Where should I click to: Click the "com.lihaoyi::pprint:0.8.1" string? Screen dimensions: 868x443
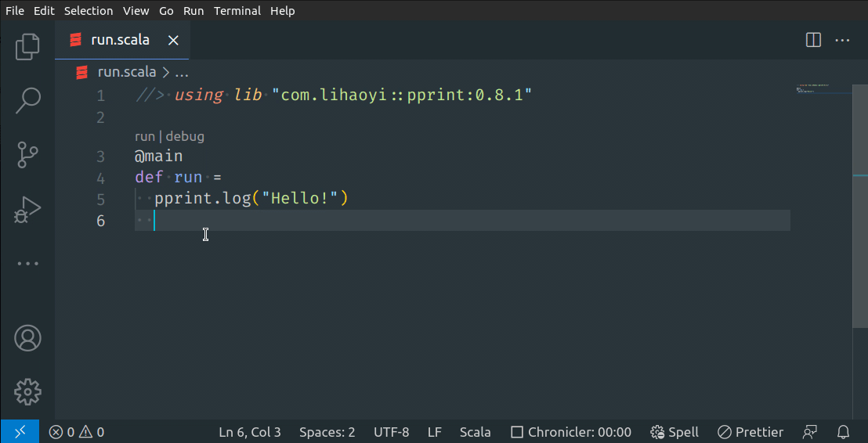click(402, 95)
